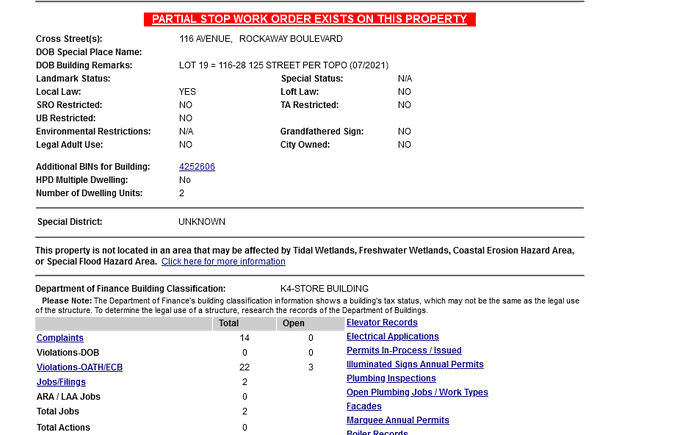Select the 'DOB Special Place Name:' label

click(89, 52)
